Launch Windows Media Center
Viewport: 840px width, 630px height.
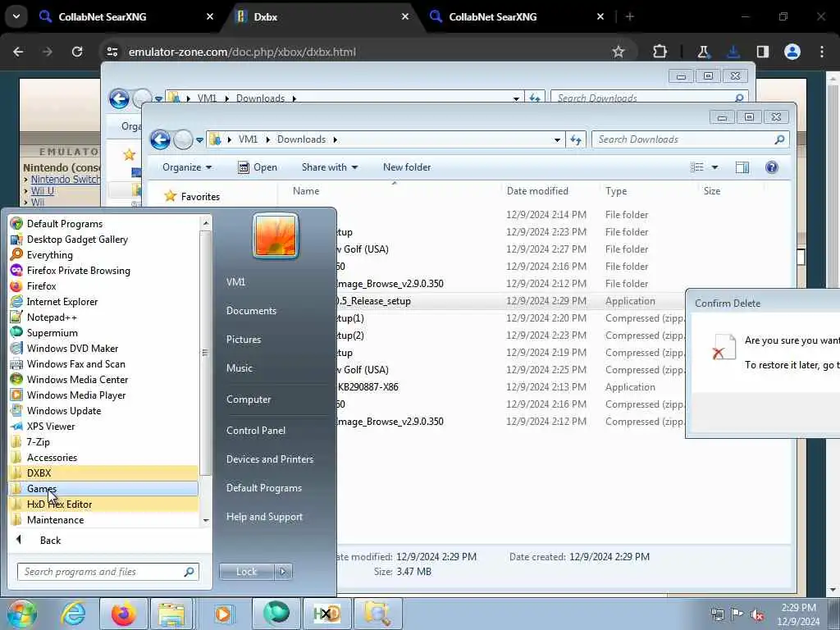click(77, 379)
